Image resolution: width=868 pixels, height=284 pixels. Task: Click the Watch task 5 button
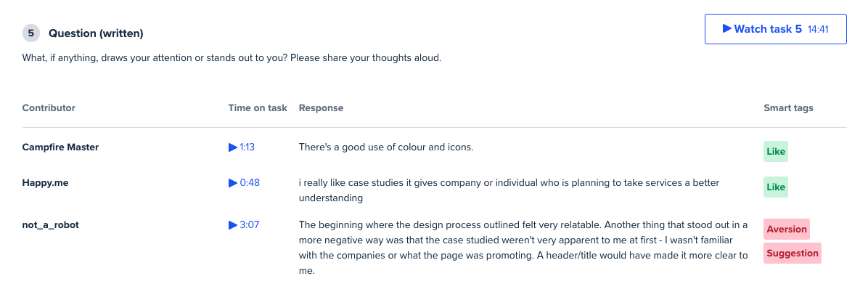pos(775,29)
